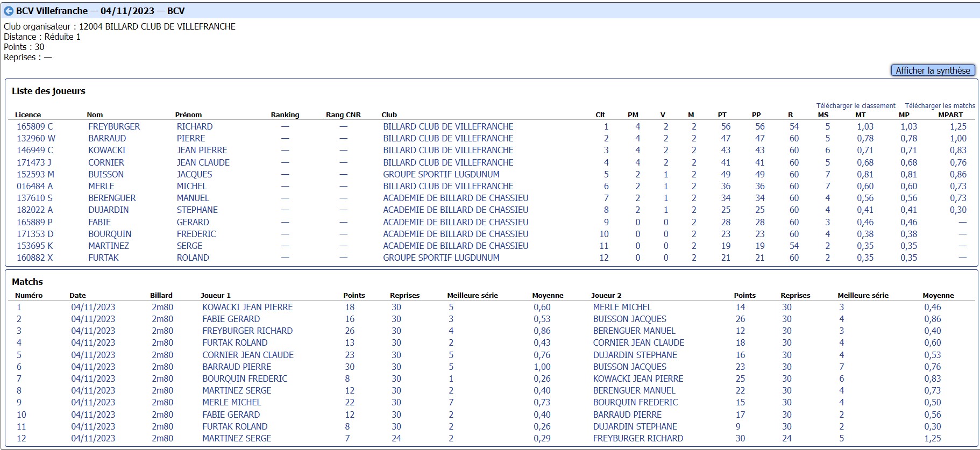Click BOURQUIN in the Nom column
Viewport: 980px width, 450px height.
tap(110, 234)
